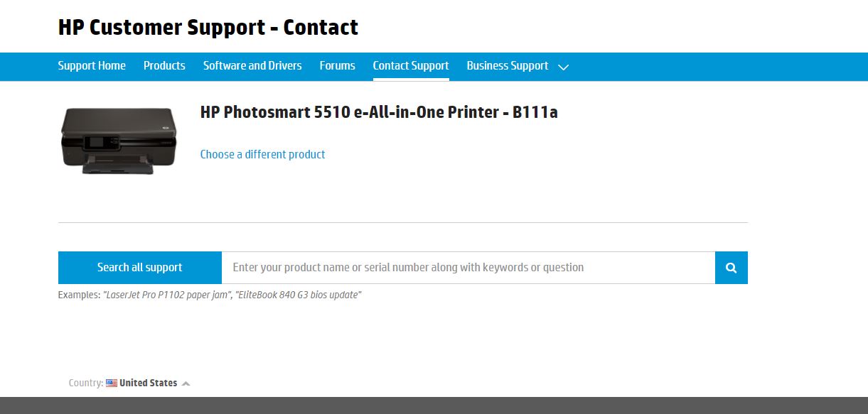Click Choose a different product link
Screen dimensions: 868x414
(x=263, y=154)
